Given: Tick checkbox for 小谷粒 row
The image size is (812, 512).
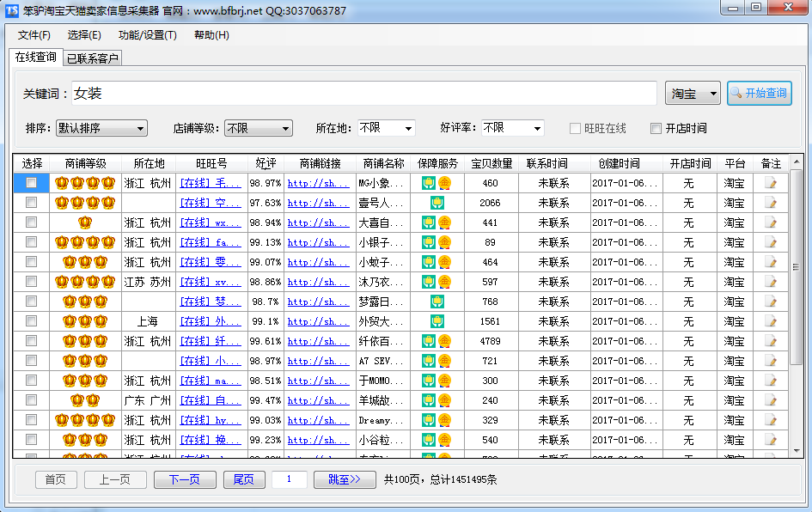Looking at the screenshot, I should coord(31,440).
